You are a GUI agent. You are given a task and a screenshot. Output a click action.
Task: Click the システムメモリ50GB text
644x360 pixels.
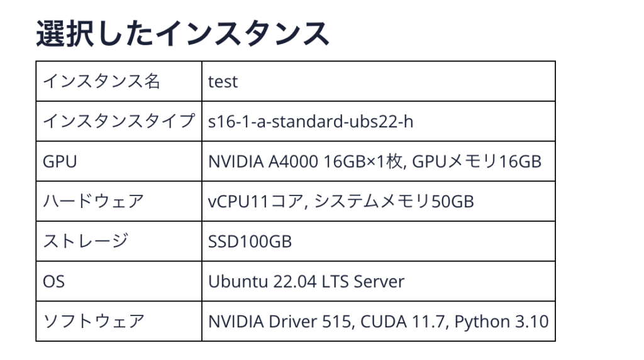pyautogui.click(x=394, y=202)
